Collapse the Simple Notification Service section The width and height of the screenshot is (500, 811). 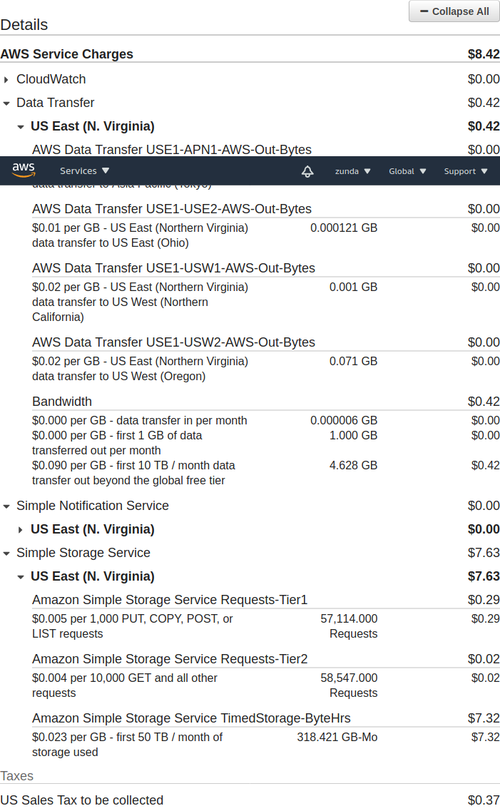tap(6, 506)
